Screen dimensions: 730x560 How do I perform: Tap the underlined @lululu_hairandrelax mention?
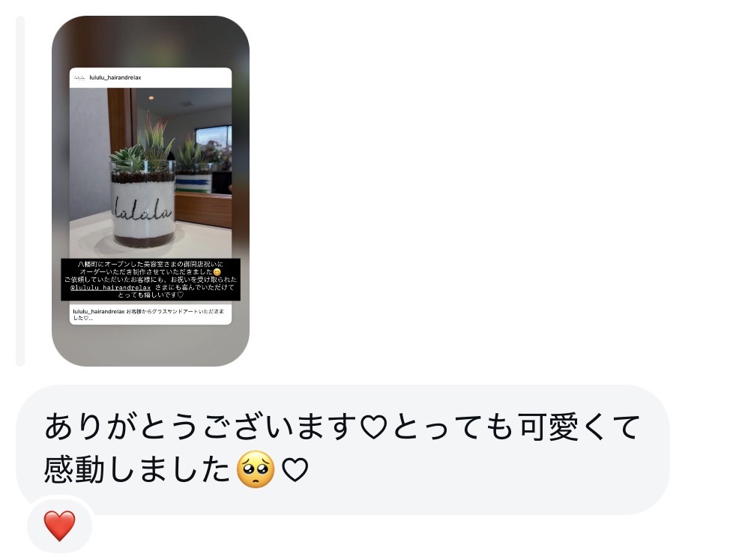pyautogui.click(x=110, y=288)
